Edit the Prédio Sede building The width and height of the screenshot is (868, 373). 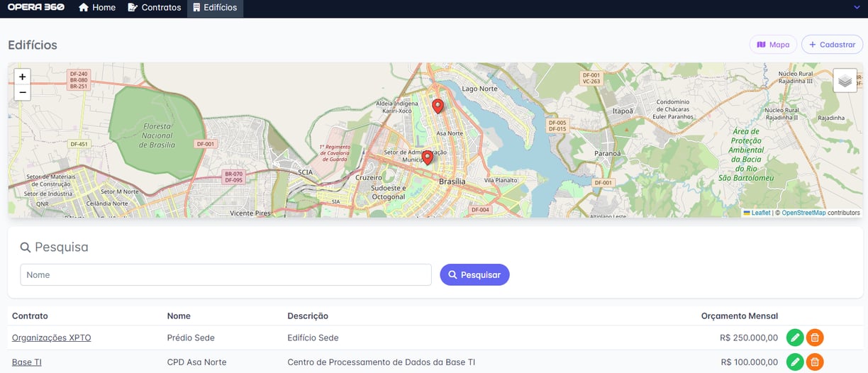795,338
